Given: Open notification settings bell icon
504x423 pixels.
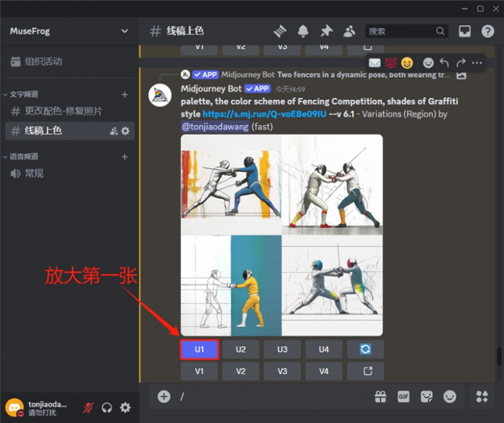Looking at the screenshot, I should point(303,31).
